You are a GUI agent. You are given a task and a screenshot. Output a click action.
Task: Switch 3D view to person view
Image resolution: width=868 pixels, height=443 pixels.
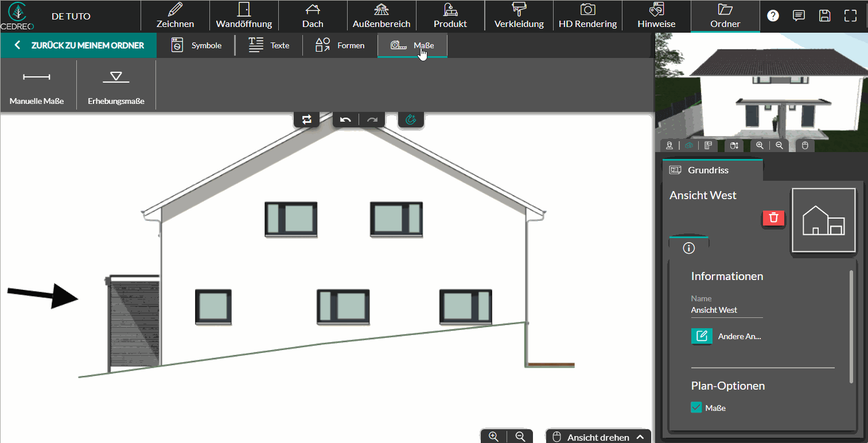point(670,146)
